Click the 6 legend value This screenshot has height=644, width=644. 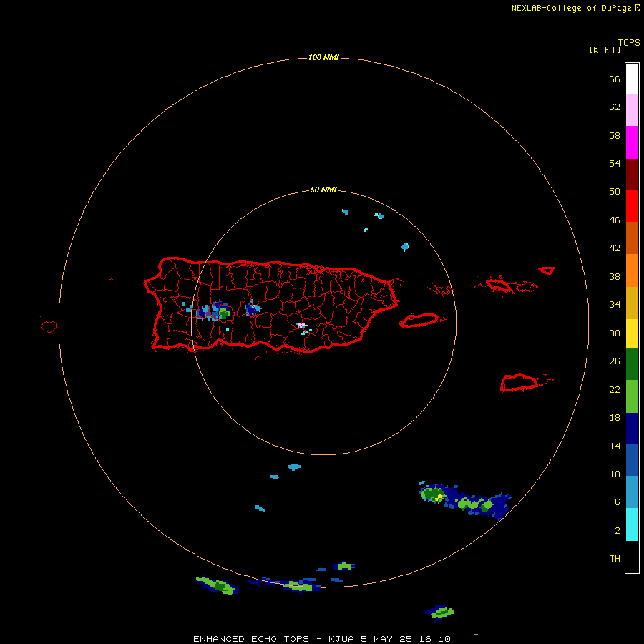(618, 502)
